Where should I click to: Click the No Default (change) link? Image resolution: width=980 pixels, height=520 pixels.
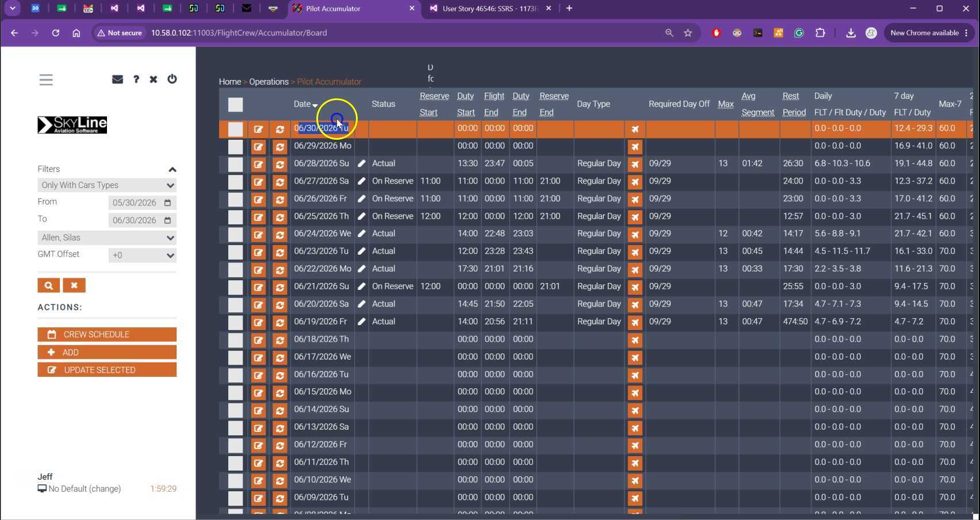pos(85,489)
